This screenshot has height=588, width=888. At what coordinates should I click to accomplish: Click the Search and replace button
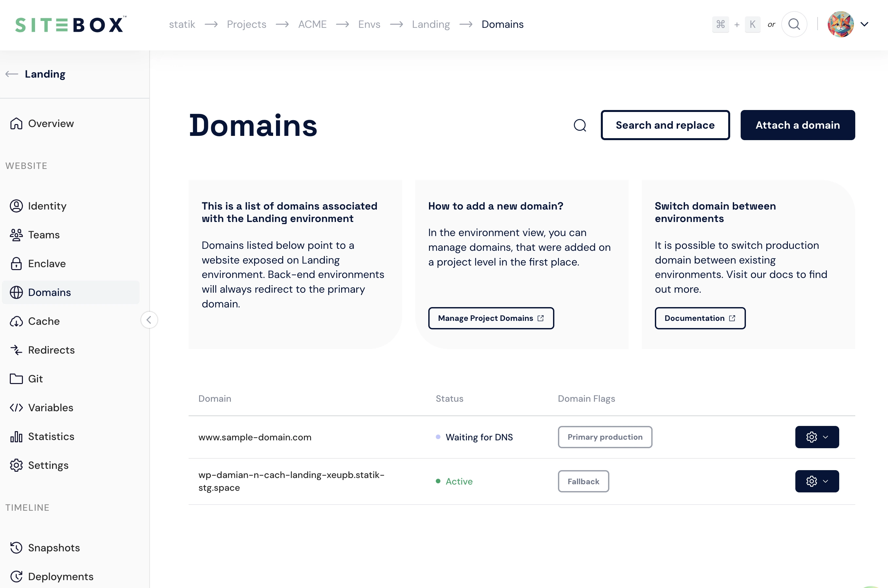[665, 125]
